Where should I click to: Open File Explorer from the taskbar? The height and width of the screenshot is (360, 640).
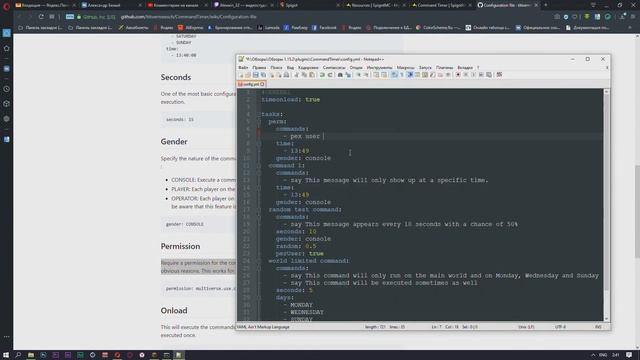click(x=31, y=355)
